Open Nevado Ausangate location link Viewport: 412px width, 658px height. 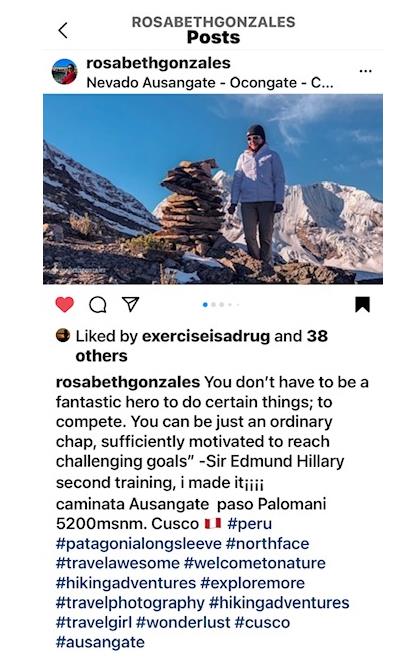coord(210,83)
